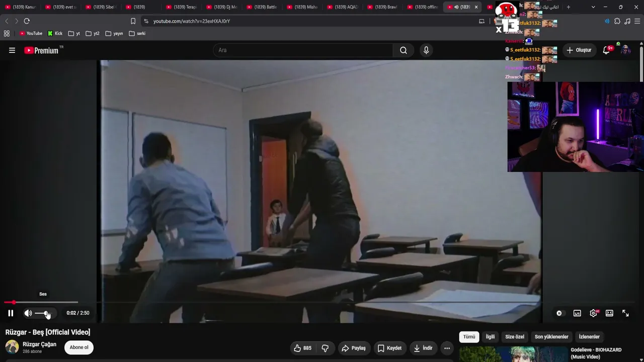
Task: Expand the yayın bookmarks folder
Action: (114, 34)
